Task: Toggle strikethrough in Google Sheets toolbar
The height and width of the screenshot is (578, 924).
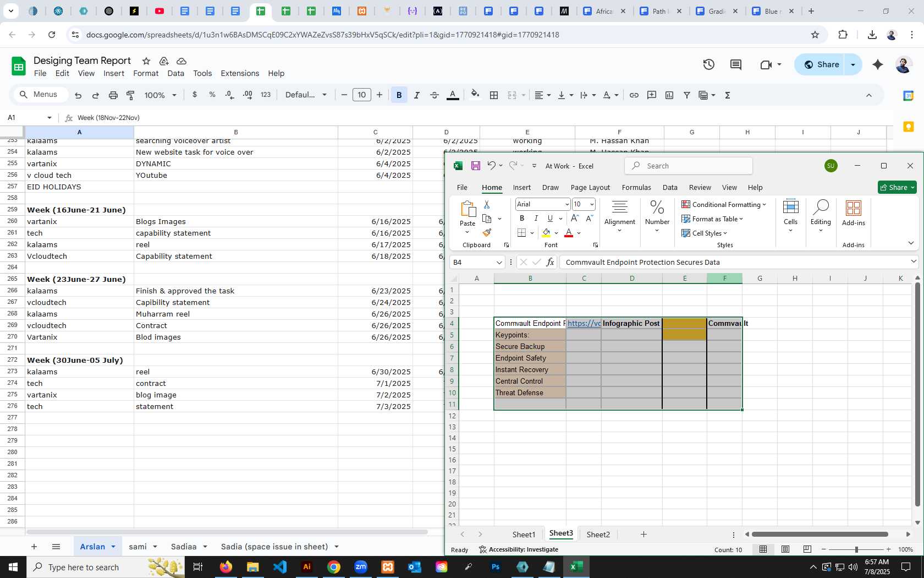Action: click(x=435, y=95)
